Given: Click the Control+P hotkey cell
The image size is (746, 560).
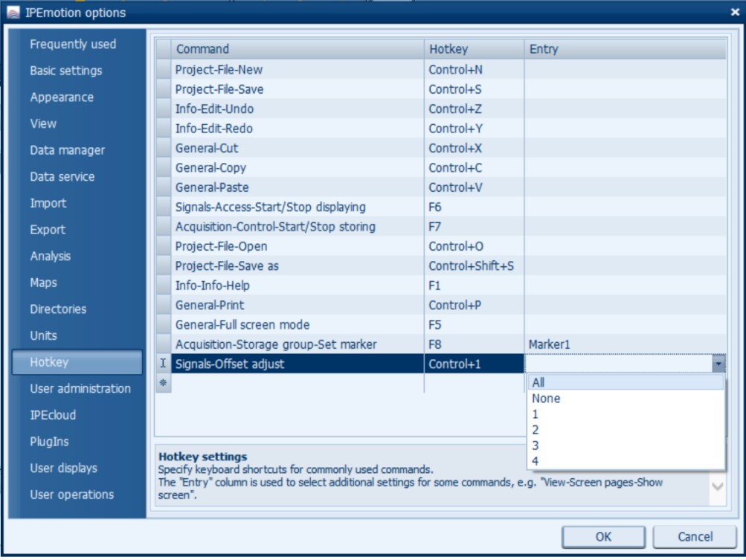Looking at the screenshot, I should tap(474, 305).
